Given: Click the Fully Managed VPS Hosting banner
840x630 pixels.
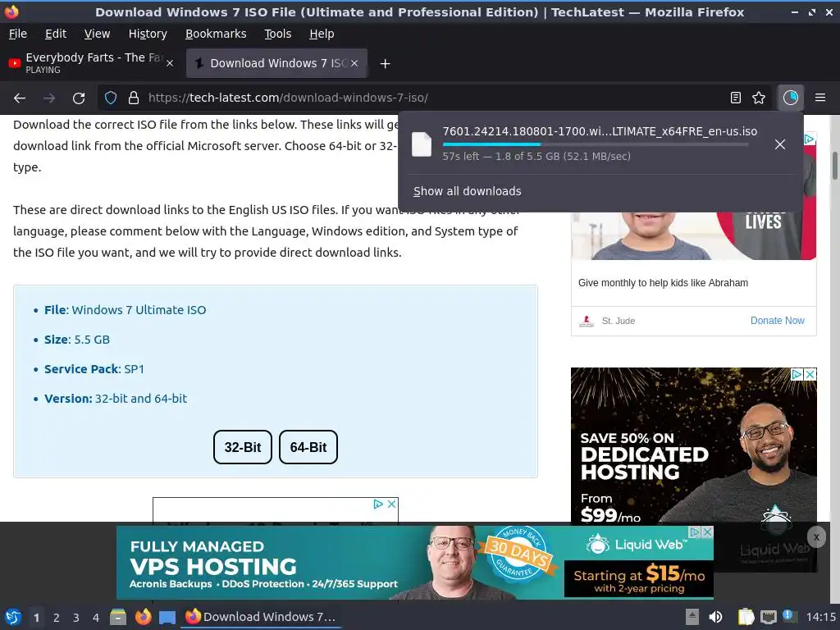Looking at the screenshot, I should pos(414,563).
